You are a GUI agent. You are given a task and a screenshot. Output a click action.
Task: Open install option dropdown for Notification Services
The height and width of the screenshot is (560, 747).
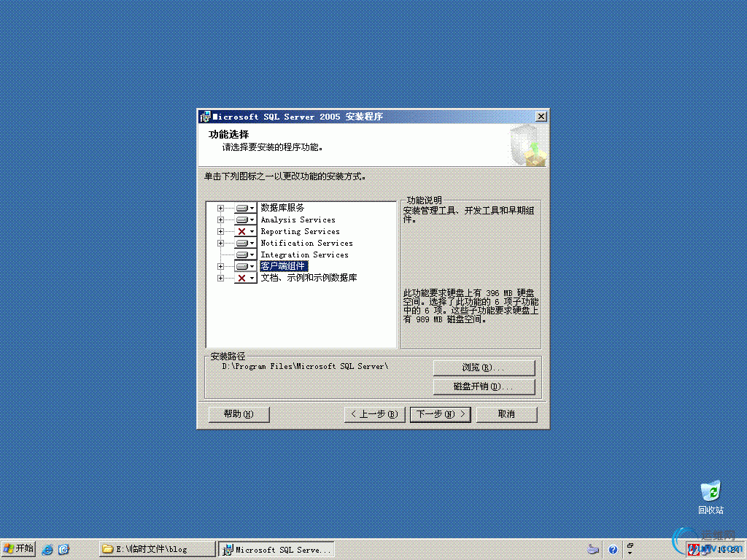pos(245,244)
